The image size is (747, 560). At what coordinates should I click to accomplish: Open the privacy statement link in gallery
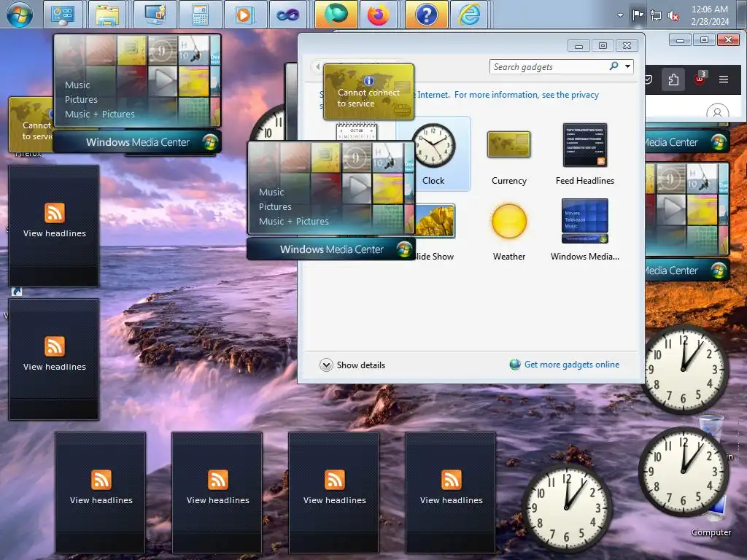point(527,95)
